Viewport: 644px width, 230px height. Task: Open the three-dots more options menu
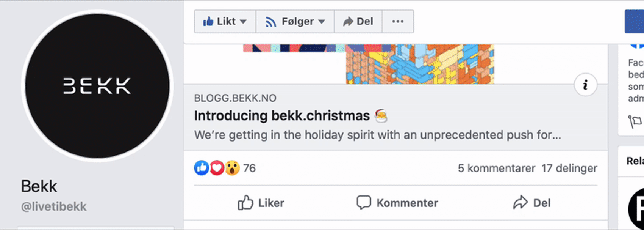click(397, 22)
